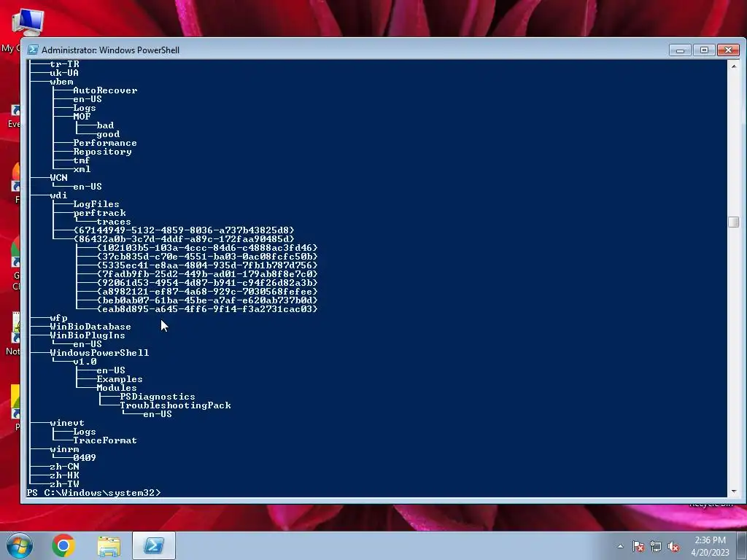Viewport: 747px width, 560px height.
Task: Show hidden system tray icons
Action: [620, 546]
